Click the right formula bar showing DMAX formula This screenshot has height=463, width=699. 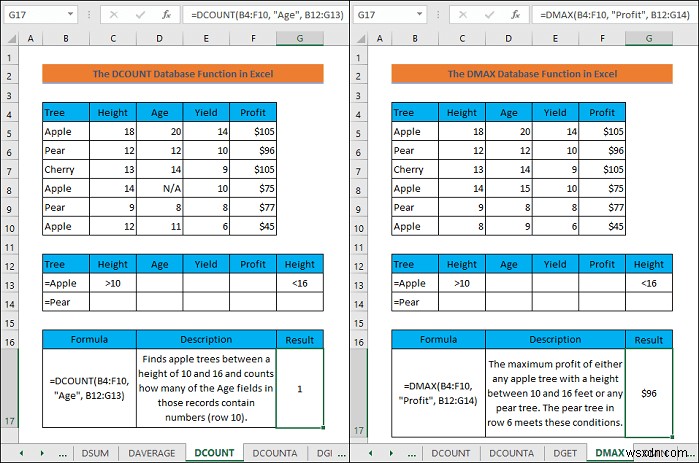pyautogui.click(x=614, y=15)
